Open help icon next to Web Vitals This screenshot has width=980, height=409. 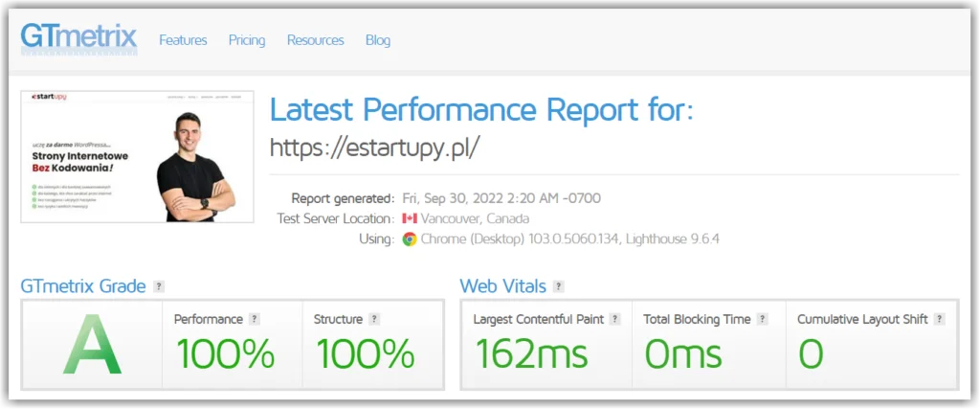click(559, 286)
